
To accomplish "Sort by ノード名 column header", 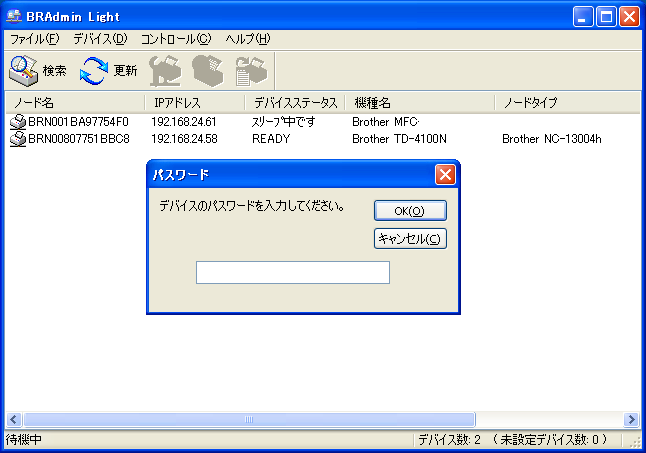I will point(75,103).
